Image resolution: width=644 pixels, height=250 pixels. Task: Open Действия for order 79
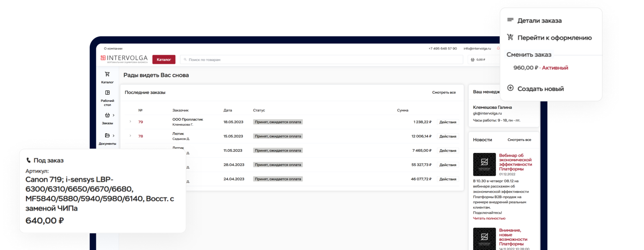tap(448, 122)
